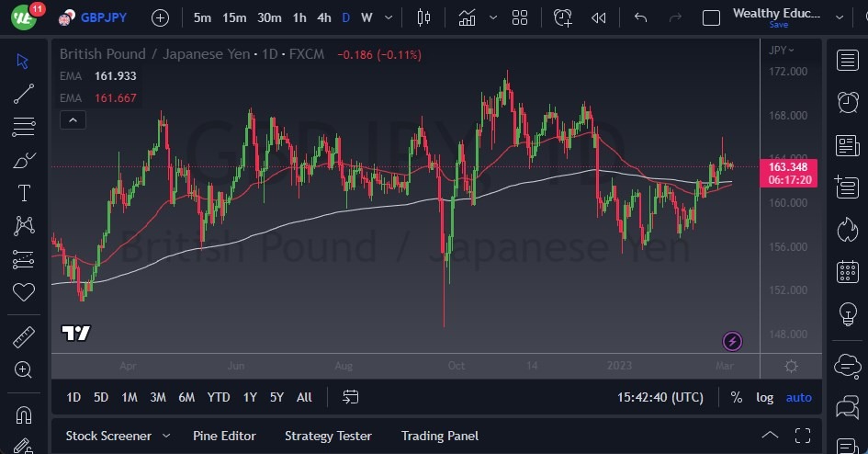This screenshot has width=868, height=454.
Task: Select the YTD date range
Action: [219, 397]
